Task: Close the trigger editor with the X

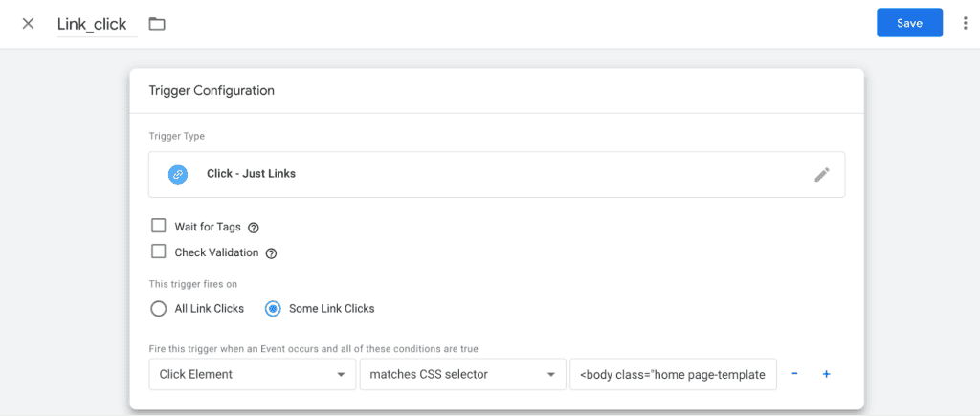Action: [x=28, y=24]
